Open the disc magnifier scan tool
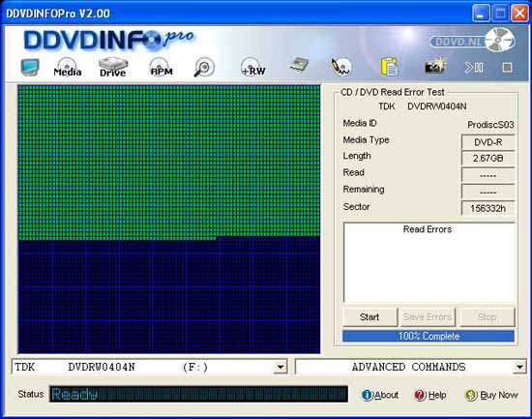Image resolution: width=532 pixels, height=419 pixels. coord(204,67)
